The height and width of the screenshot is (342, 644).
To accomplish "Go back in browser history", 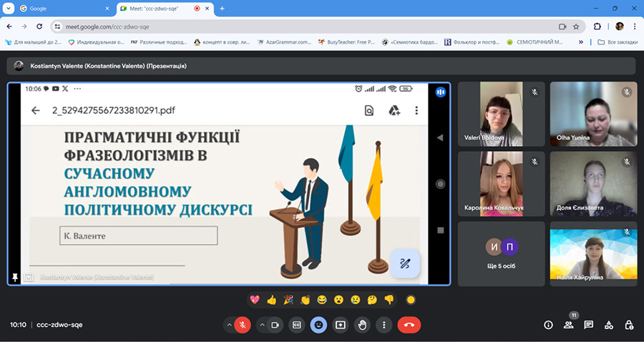I will coord(9,26).
